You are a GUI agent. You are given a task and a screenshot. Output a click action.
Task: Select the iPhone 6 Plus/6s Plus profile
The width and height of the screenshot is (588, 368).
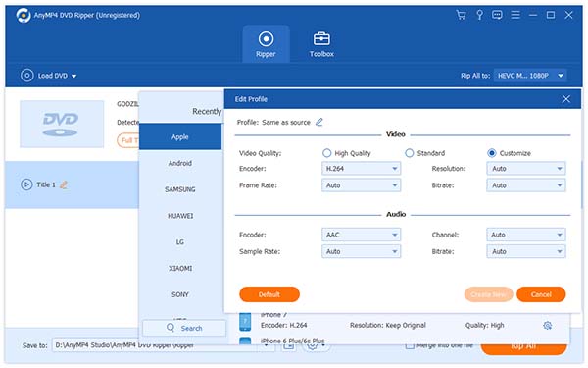click(x=292, y=341)
